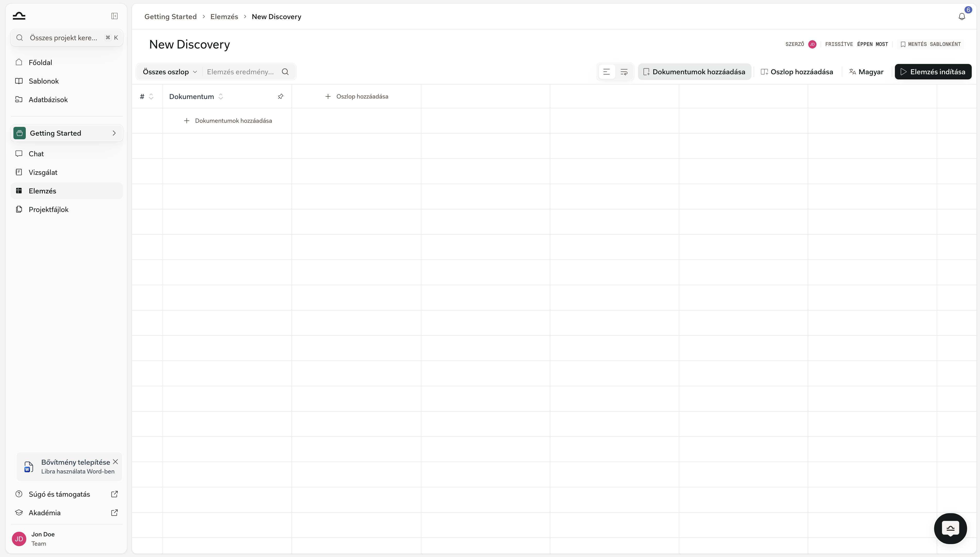Open Akadémia external link
Viewport: 980px width, 557px height.
pos(67,513)
